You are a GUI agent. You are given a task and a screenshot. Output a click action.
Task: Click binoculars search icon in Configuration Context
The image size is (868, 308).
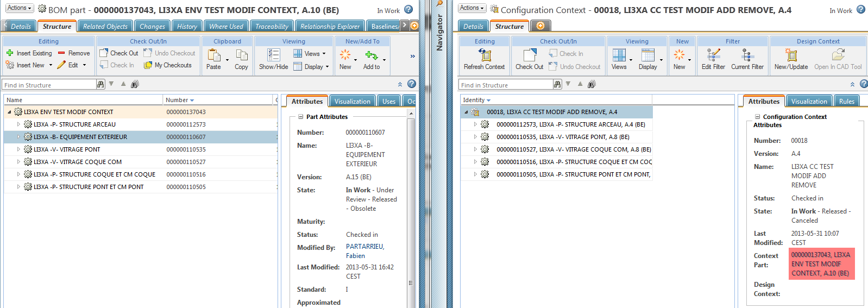click(592, 84)
